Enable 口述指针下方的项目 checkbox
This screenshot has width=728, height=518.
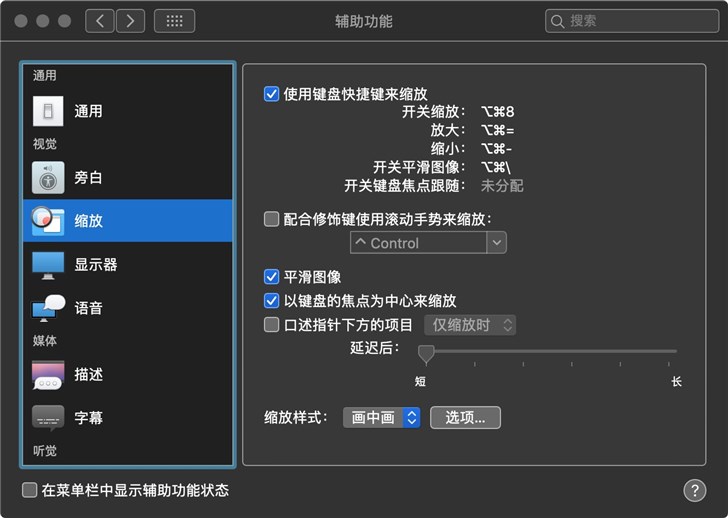[271, 324]
